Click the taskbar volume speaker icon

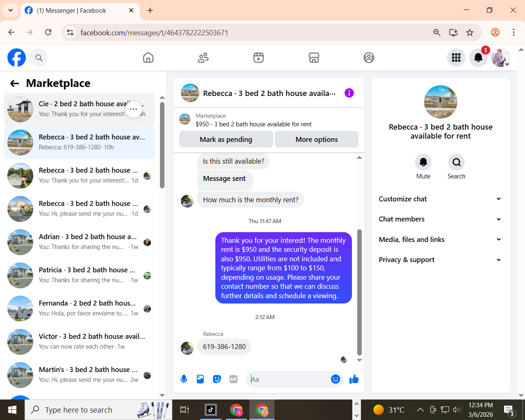pos(457,409)
